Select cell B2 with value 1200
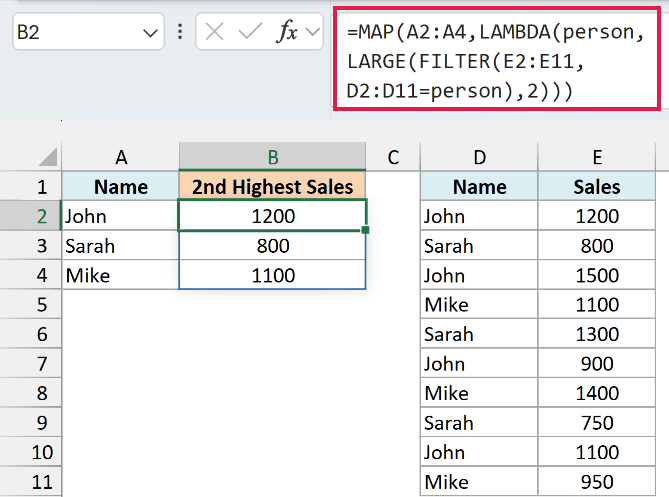669x497 pixels. tap(273, 216)
